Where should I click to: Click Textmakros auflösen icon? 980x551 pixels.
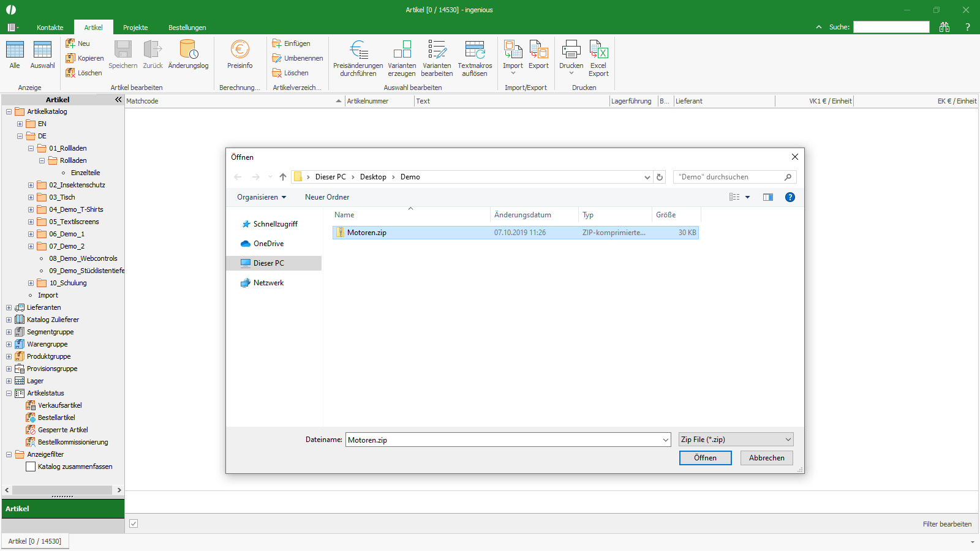point(475,49)
